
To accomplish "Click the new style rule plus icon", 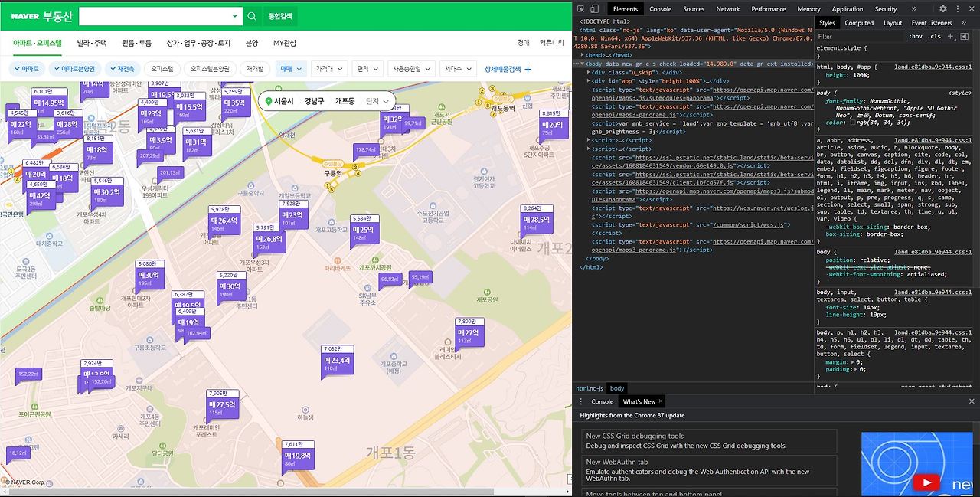I will coord(951,36).
